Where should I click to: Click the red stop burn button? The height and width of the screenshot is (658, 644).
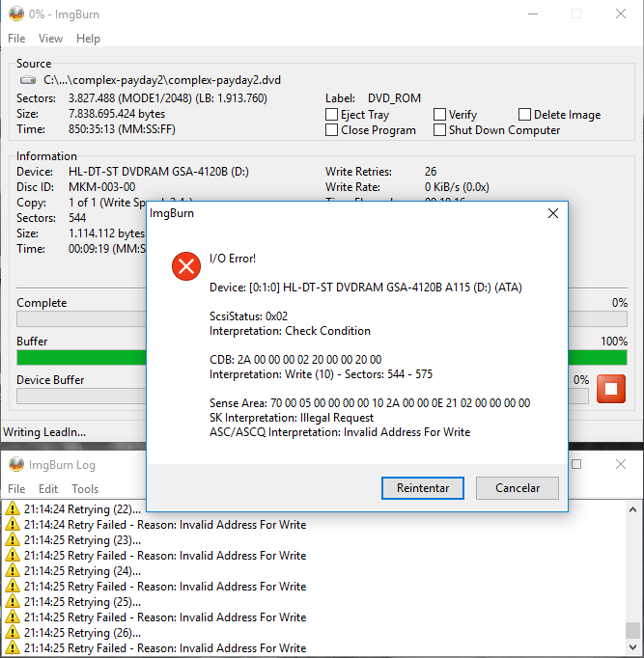point(611,389)
